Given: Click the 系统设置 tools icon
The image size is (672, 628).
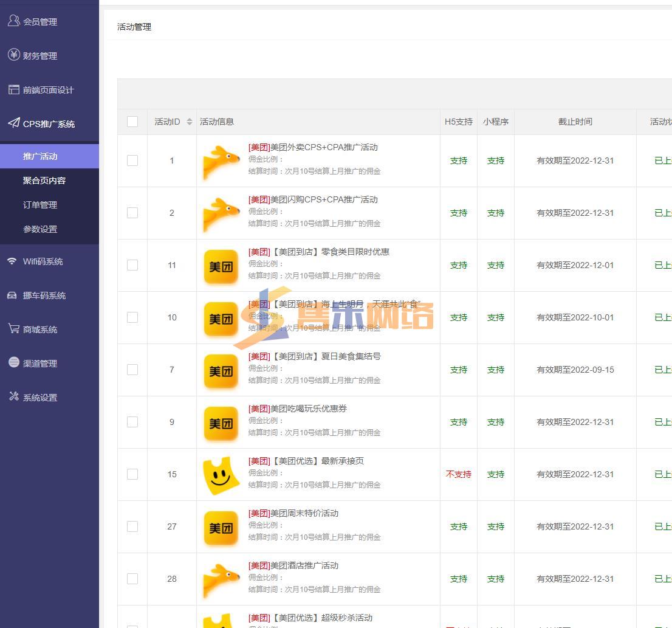Looking at the screenshot, I should (14, 396).
